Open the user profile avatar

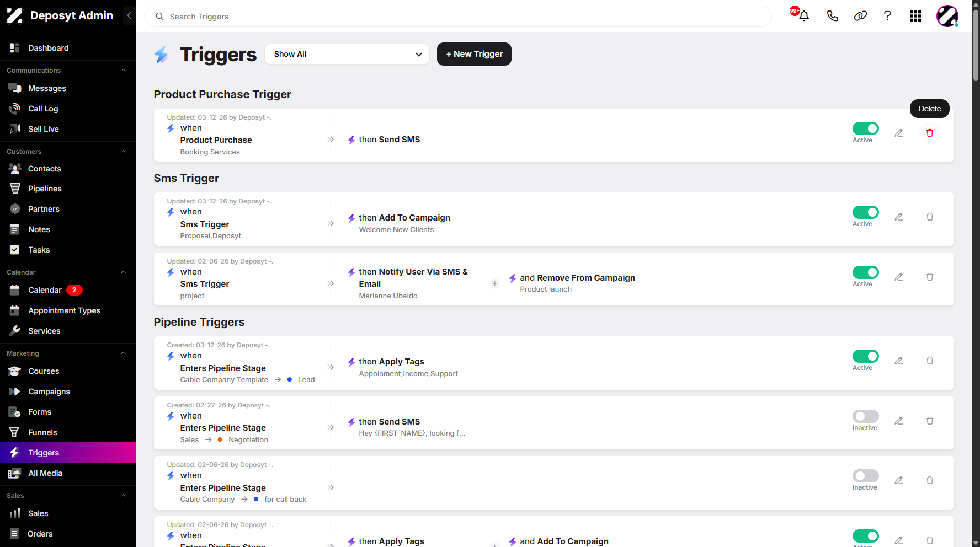point(947,16)
